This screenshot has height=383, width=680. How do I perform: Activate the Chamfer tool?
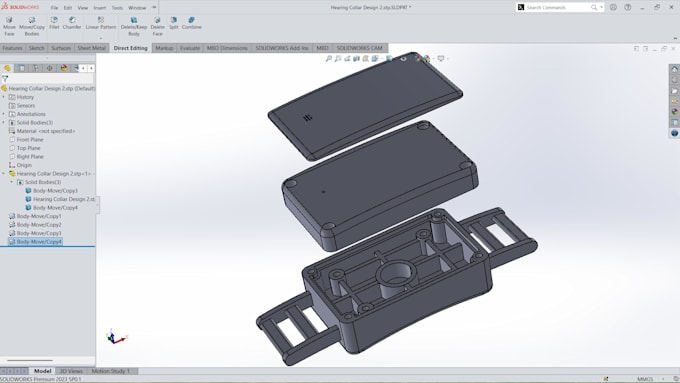click(x=72, y=23)
